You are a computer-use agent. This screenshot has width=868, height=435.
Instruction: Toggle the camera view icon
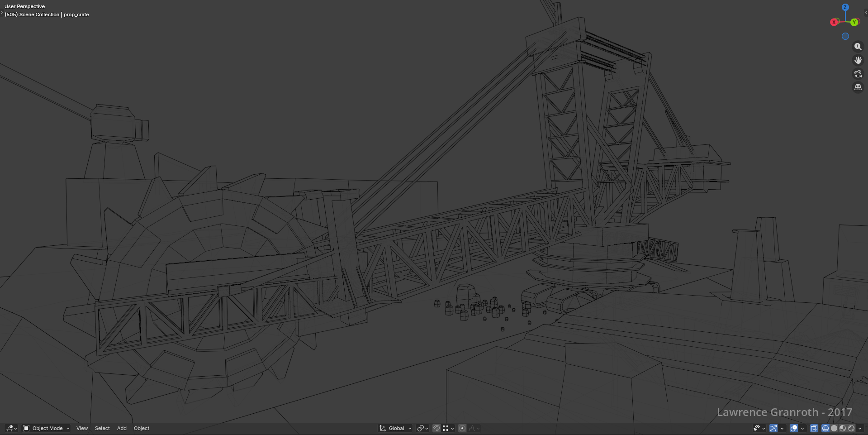coord(858,74)
